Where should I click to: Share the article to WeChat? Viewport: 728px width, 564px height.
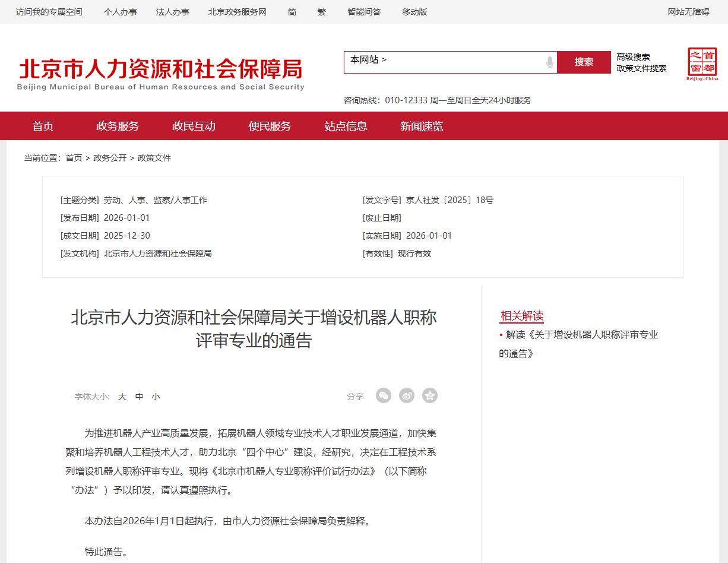click(x=384, y=395)
